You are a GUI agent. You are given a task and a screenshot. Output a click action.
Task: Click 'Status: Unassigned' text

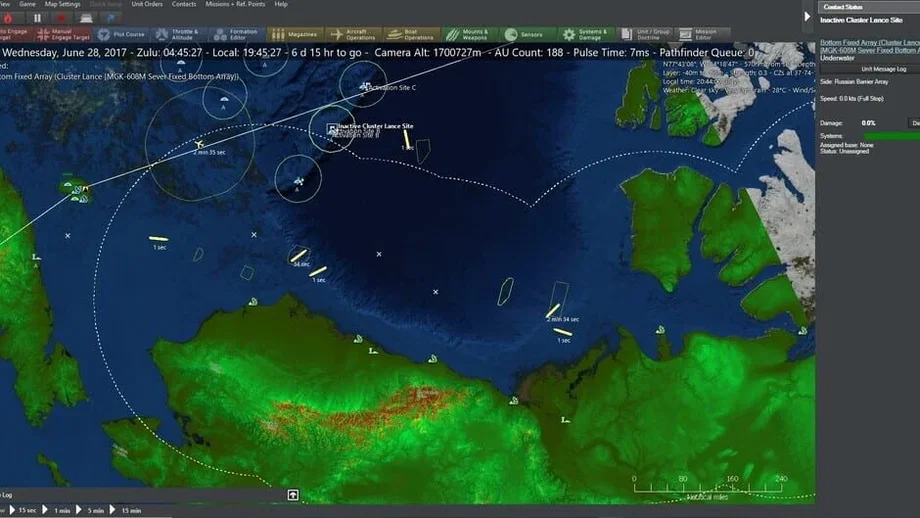[844, 151]
